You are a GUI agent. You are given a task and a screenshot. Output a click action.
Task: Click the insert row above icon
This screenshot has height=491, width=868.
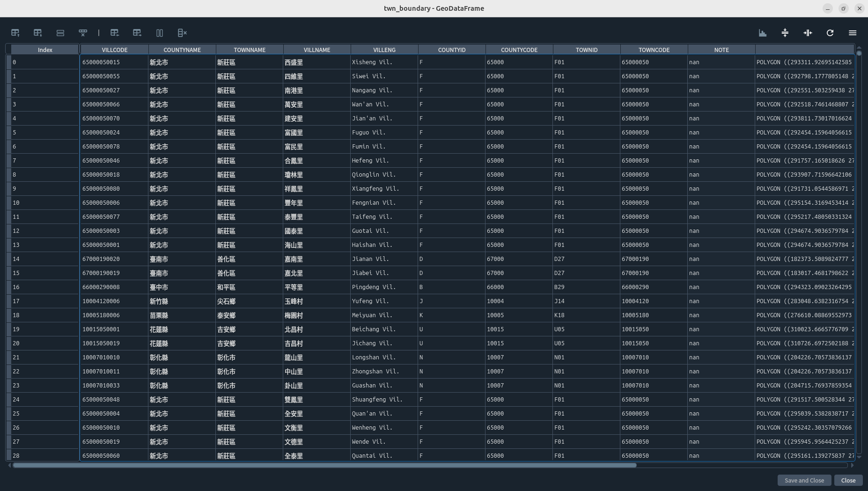15,33
